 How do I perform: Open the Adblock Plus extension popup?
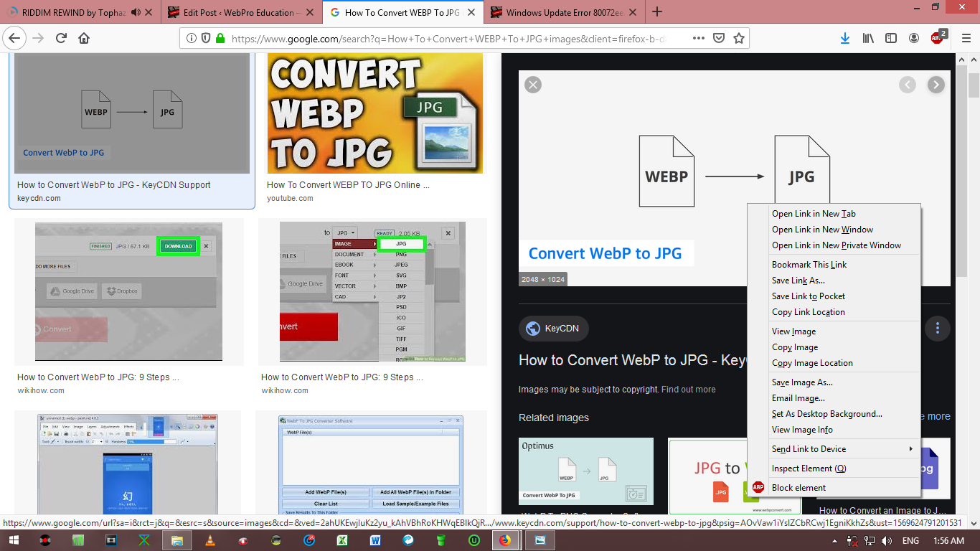click(x=938, y=37)
